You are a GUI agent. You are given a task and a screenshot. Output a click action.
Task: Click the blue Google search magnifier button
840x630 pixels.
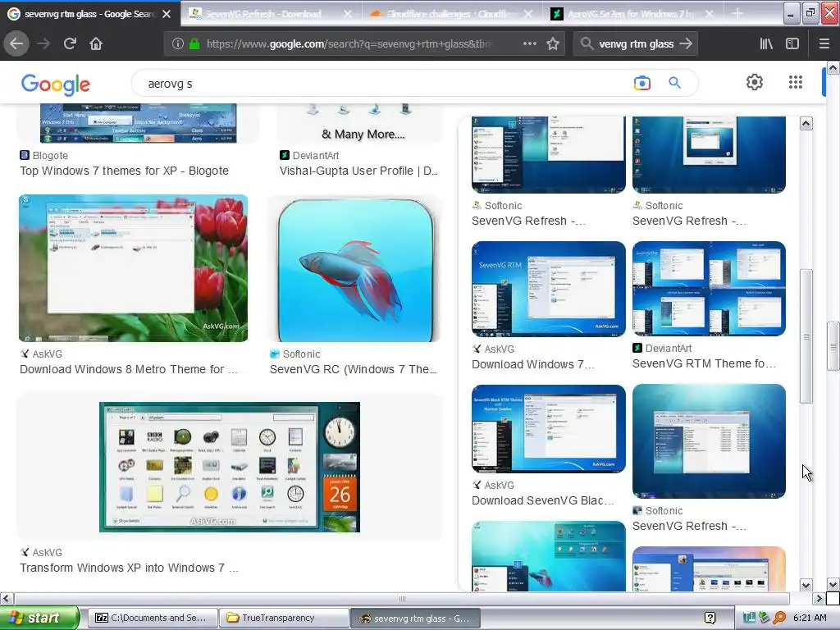pos(674,83)
